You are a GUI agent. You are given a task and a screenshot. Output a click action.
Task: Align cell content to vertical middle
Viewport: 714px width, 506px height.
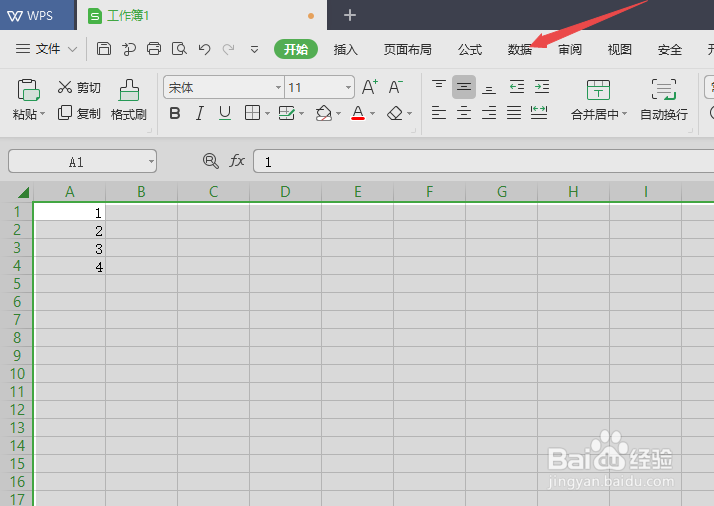464,87
